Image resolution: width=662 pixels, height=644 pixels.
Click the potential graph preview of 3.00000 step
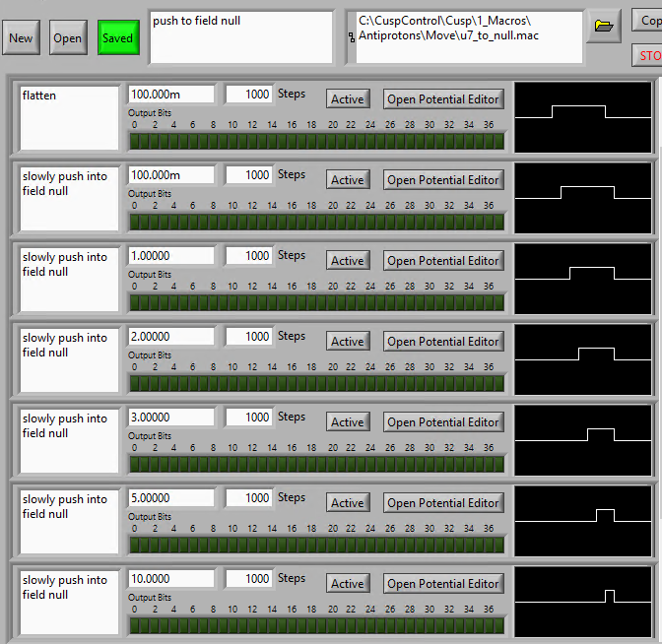tap(583, 440)
